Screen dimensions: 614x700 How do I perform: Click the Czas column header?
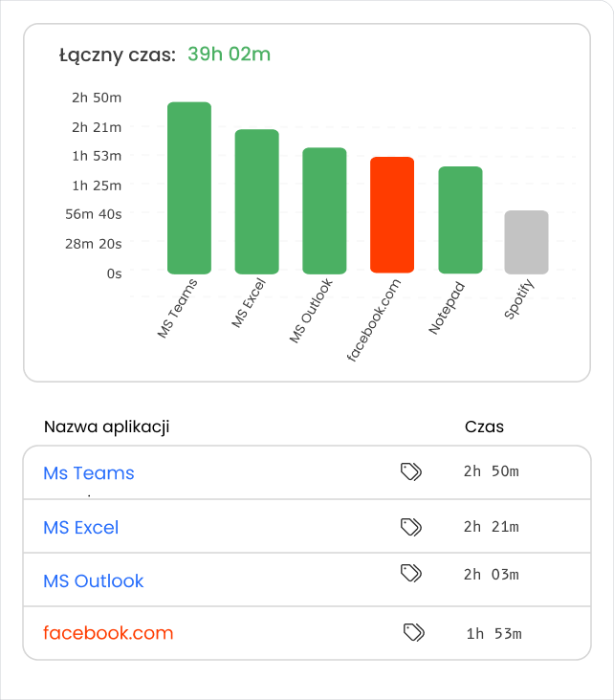tap(484, 427)
